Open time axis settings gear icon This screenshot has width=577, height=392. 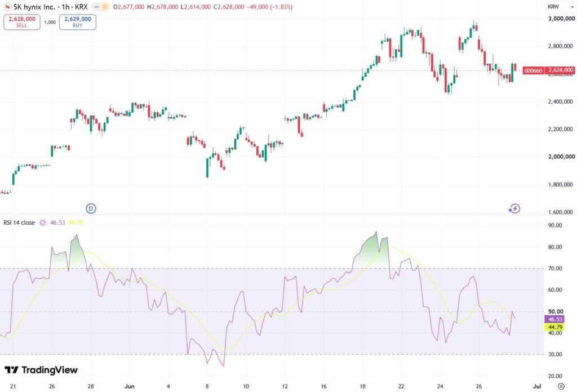pos(561,386)
